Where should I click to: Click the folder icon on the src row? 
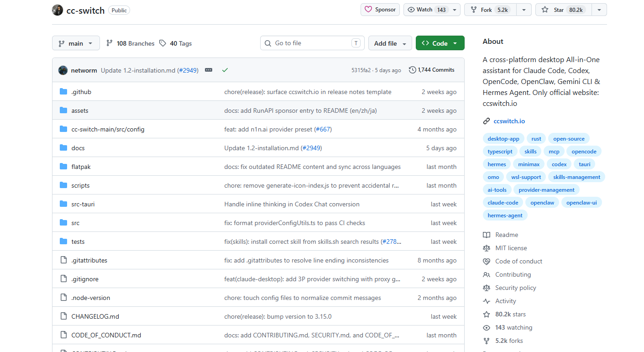[63, 223]
